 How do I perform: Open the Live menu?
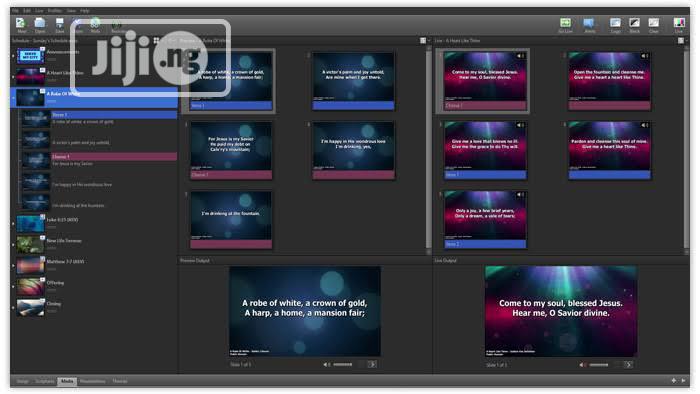pos(39,10)
